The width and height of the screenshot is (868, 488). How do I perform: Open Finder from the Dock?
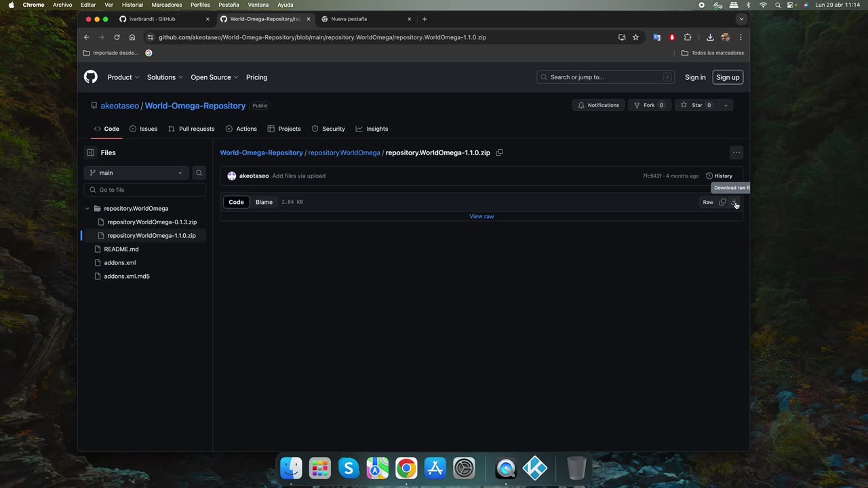pyautogui.click(x=291, y=468)
